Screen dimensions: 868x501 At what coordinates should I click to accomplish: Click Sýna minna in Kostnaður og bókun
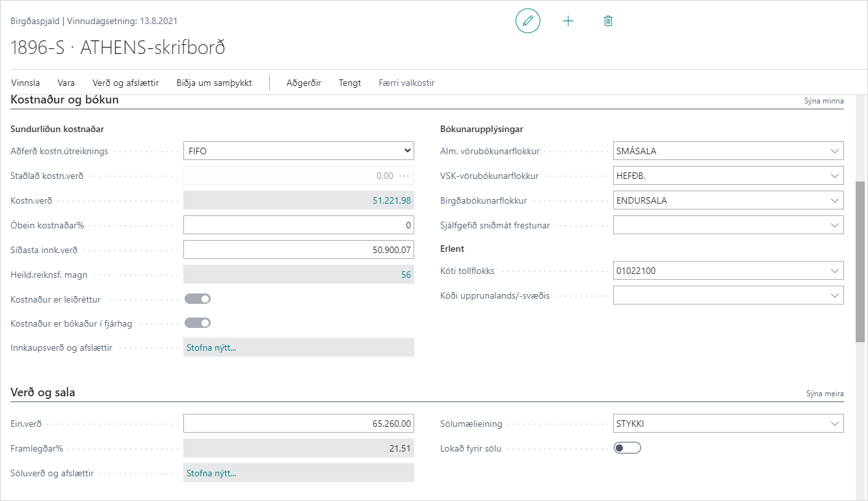pos(824,101)
